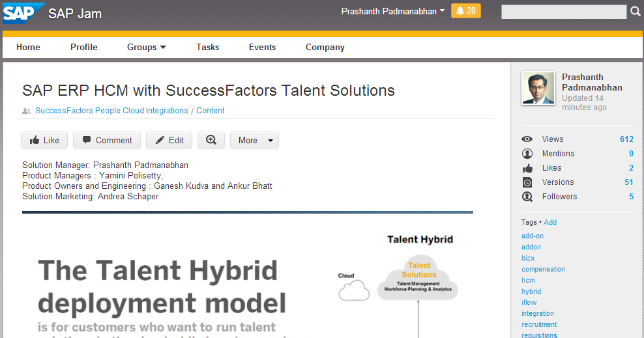This screenshot has width=644, height=338.
Task: Click the 2 likes count
Action: (x=631, y=168)
